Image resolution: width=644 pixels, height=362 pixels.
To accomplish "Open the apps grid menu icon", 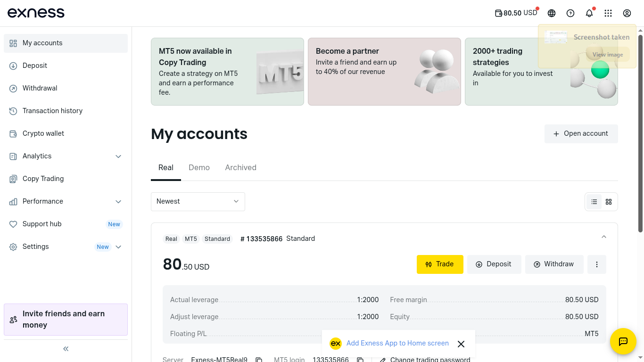I will (x=608, y=13).
